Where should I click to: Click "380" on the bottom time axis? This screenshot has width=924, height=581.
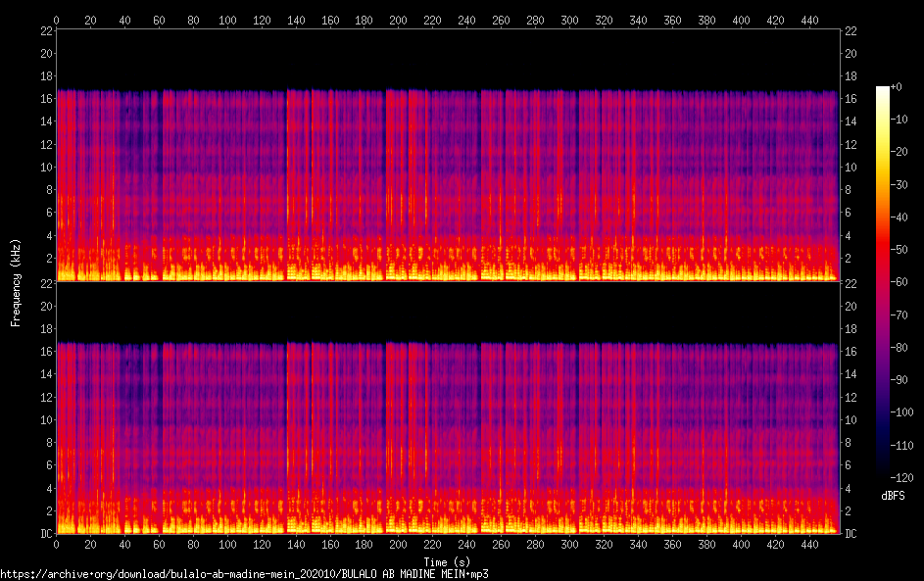706,545
